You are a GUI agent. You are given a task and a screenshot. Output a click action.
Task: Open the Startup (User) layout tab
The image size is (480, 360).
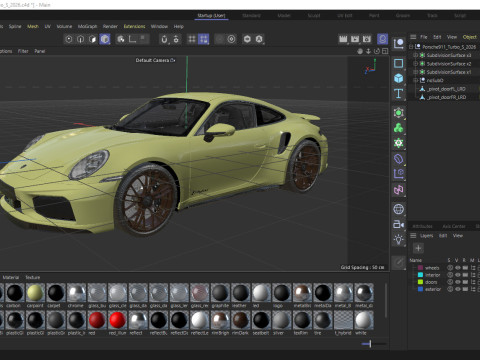[x=211, y=15]
